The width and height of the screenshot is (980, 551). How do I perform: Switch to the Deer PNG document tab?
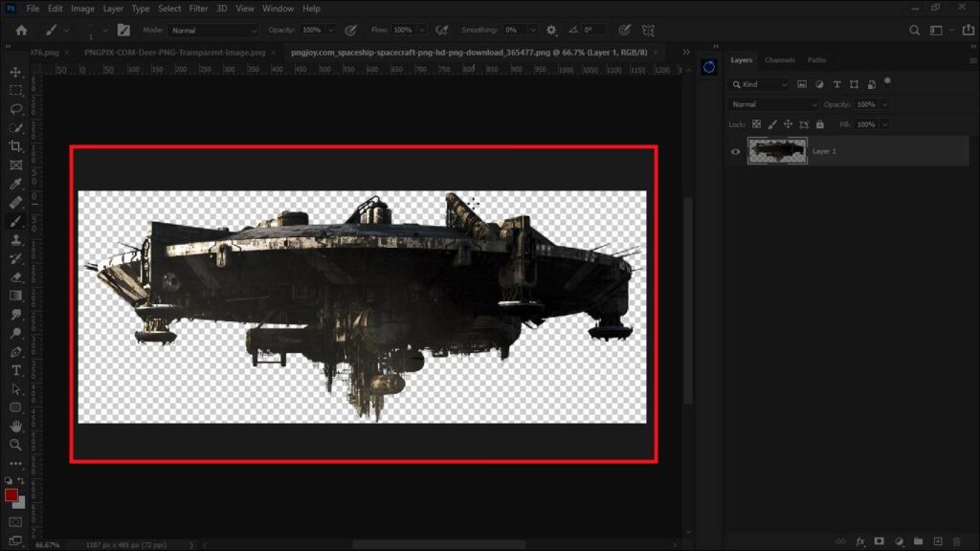(175, 53)
